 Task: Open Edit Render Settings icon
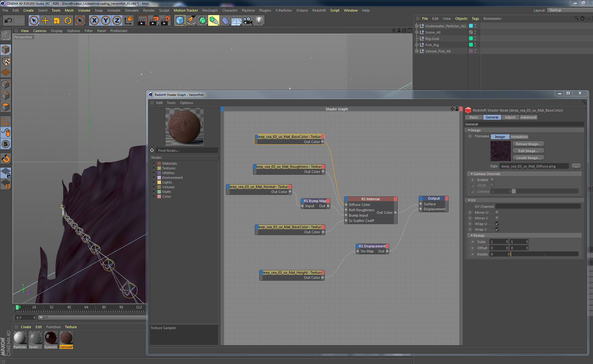165,21
